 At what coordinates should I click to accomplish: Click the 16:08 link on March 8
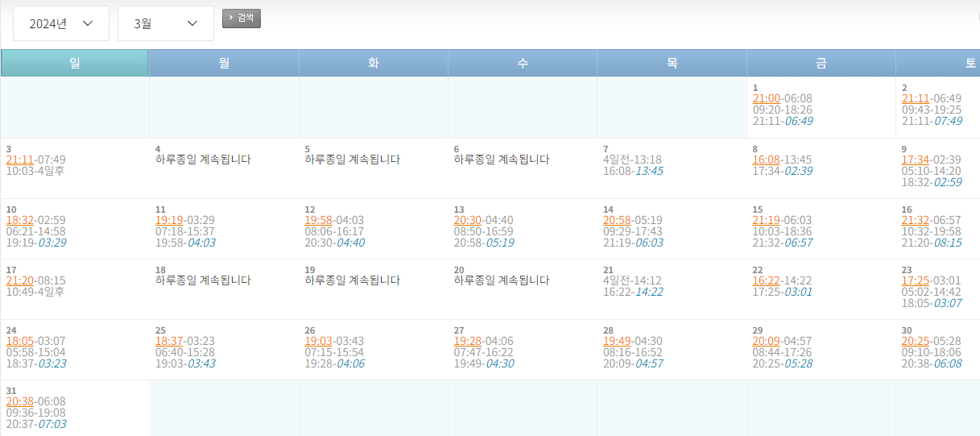767,160
